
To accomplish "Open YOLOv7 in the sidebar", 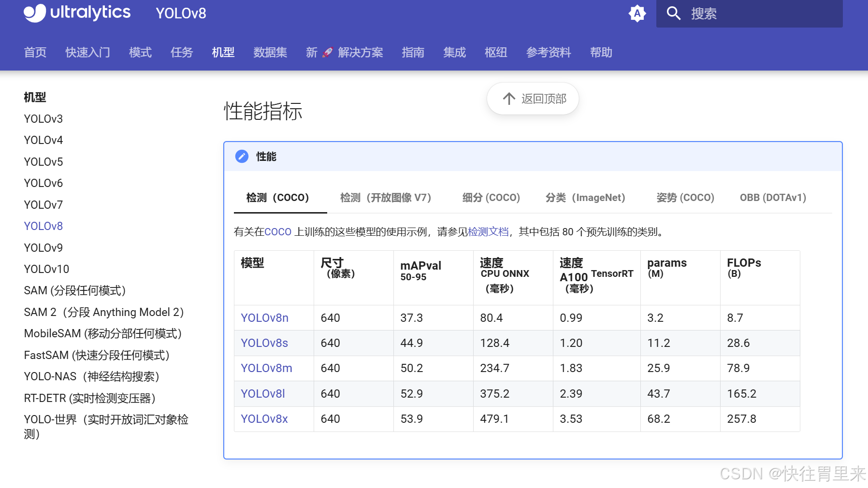I will 43,205.
